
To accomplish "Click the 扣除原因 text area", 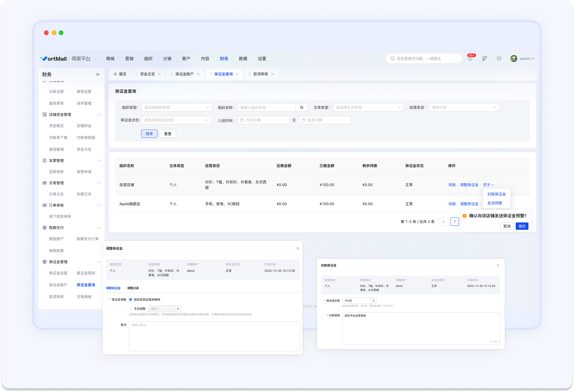I will click(421, 328).
